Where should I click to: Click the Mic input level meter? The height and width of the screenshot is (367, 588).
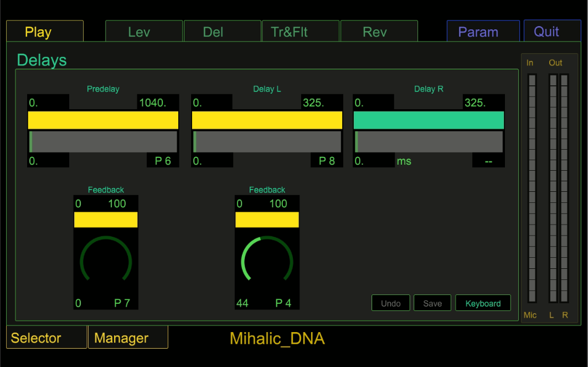pyautogui.click(x=532, y=188)
